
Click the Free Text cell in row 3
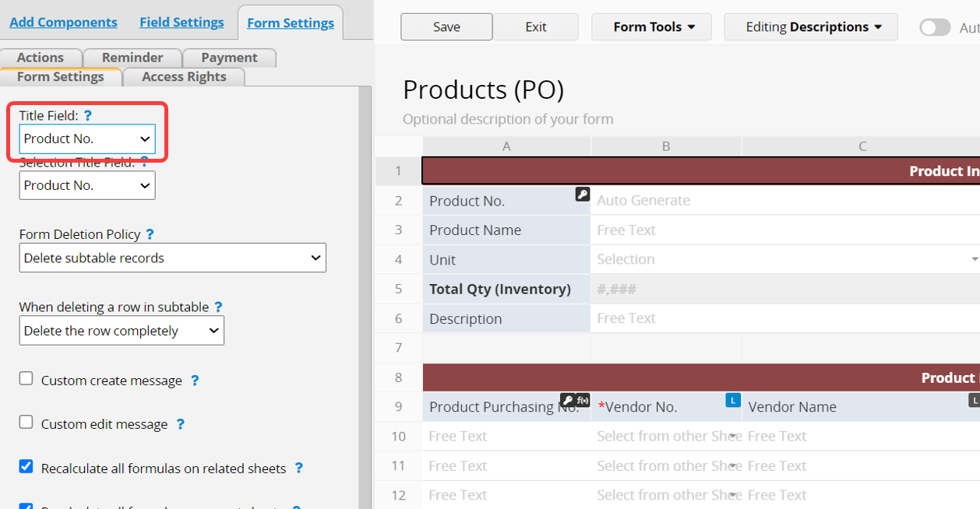point(785,230)
